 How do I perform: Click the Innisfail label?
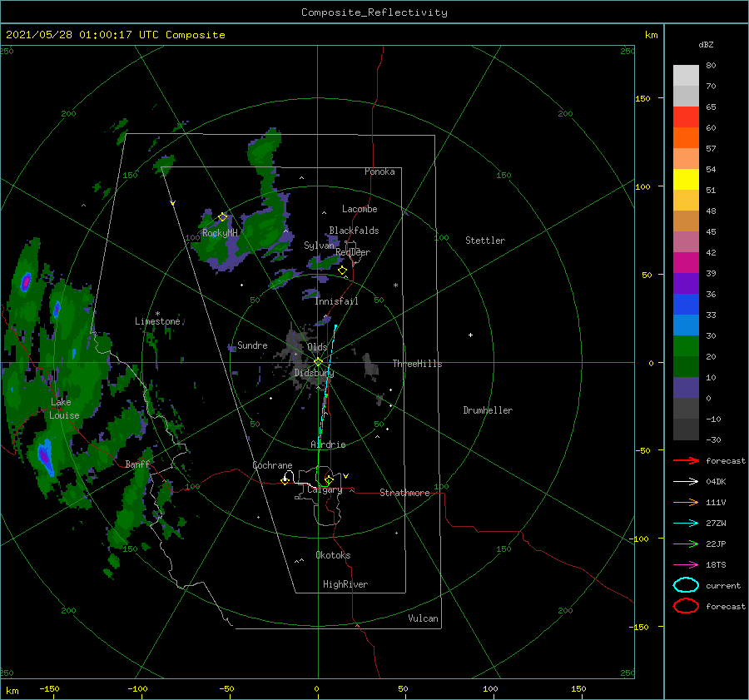pos(336,301)
